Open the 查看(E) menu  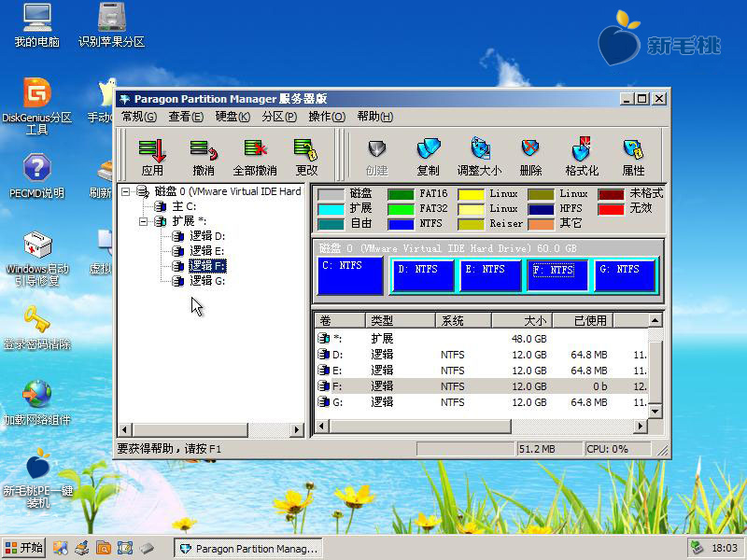click(x=186, y=117)
